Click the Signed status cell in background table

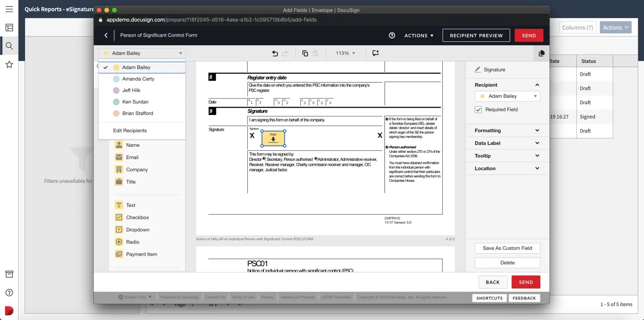(x=595, y=117)
